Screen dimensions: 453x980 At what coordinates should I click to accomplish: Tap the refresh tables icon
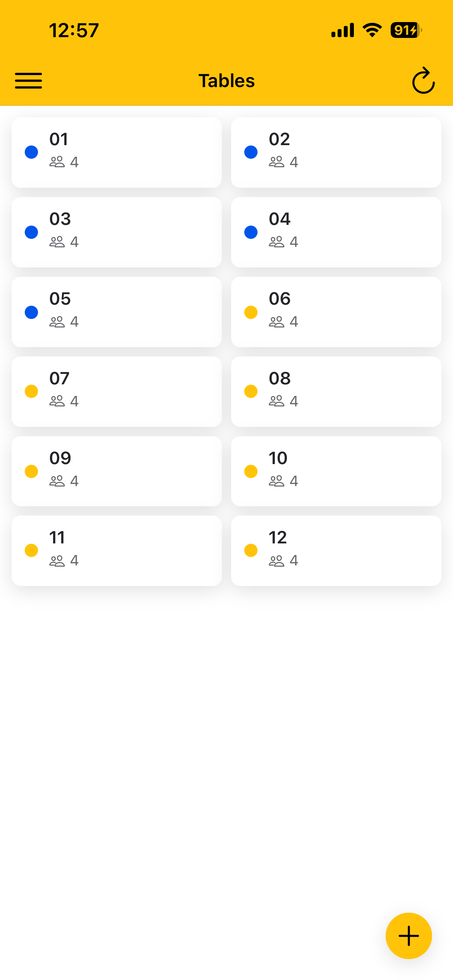pyautogui.click(x=423, y=81)
